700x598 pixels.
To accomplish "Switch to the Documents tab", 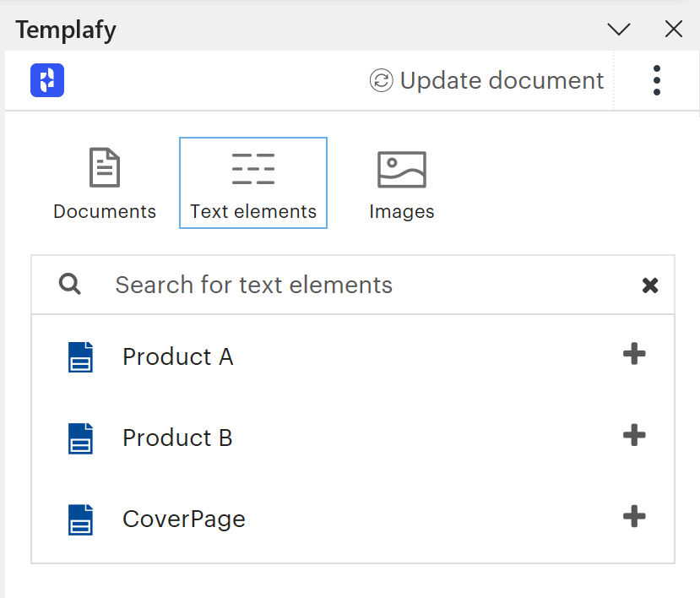I will 105,183.
